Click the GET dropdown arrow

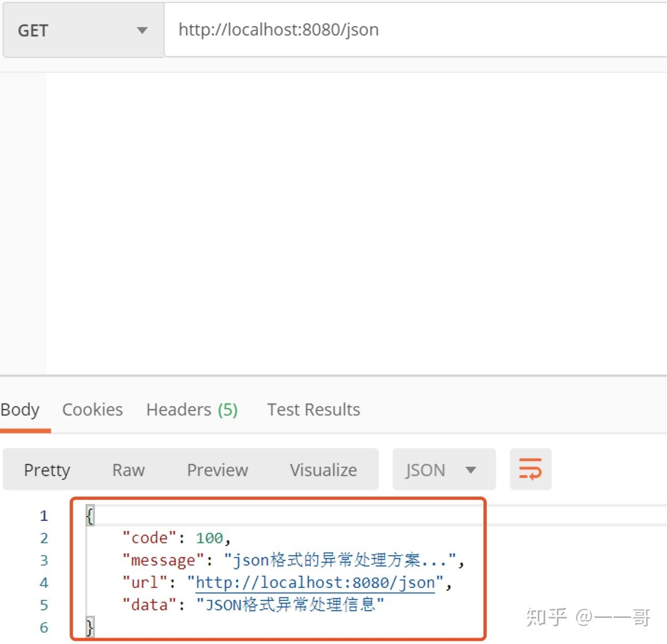tap(142, 30)
